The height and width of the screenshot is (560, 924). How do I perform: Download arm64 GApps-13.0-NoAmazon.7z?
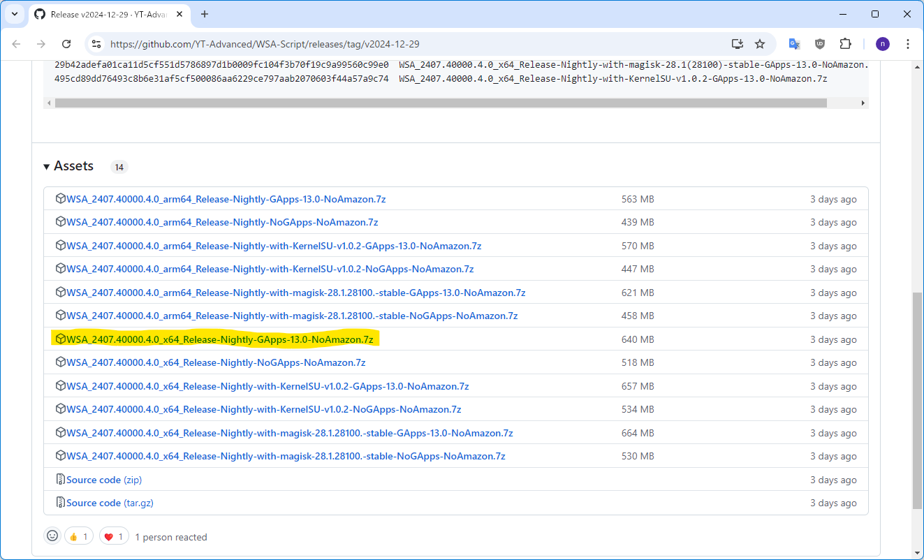pyautogui.click(x=226, y=199)
